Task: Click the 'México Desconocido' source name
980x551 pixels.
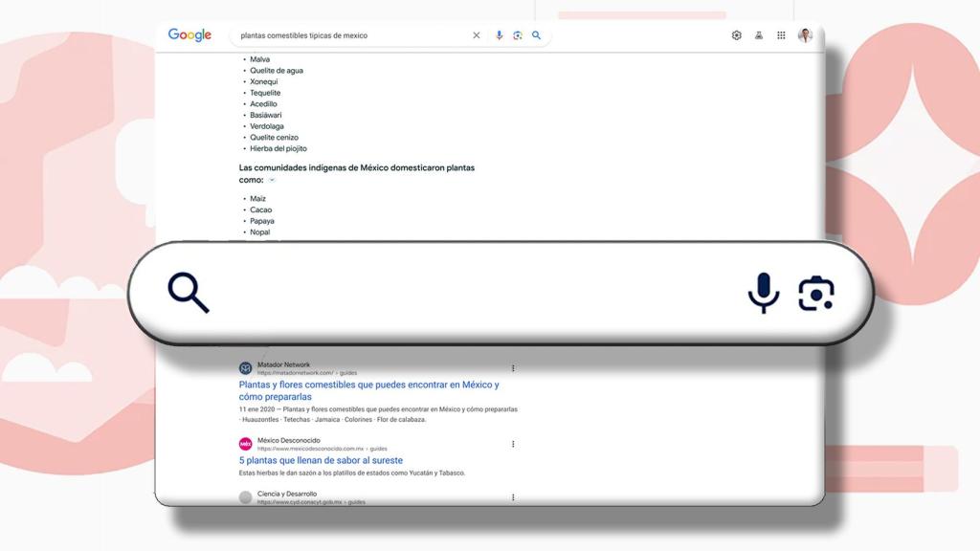Action: [x=288, y=440]
